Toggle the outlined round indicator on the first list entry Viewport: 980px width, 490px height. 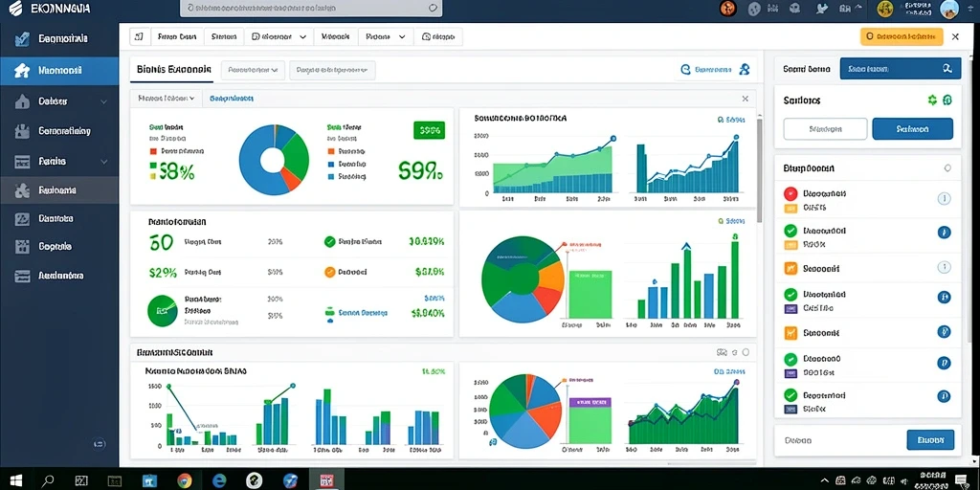[x=944, y=199]
